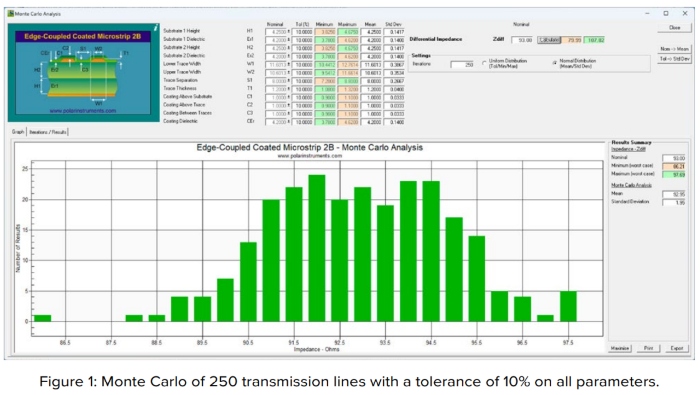Switch to the Iterations / Results tab
The height and width of the screenshot is (395, 700).
pyautogui.click(x=48, y=132)
